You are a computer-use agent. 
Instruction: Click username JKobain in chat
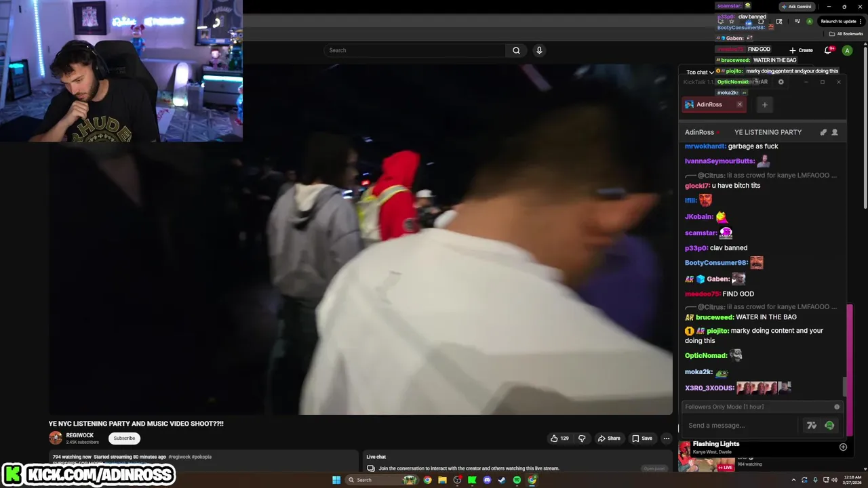point(698,217)
